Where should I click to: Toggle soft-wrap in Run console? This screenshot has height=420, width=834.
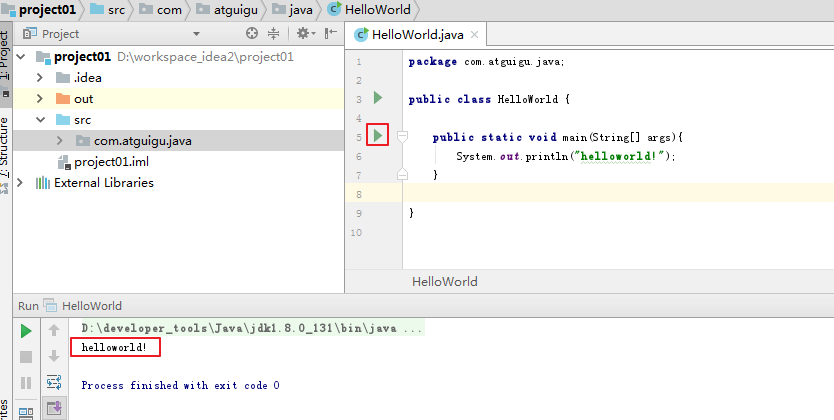[x=54, y=382]
